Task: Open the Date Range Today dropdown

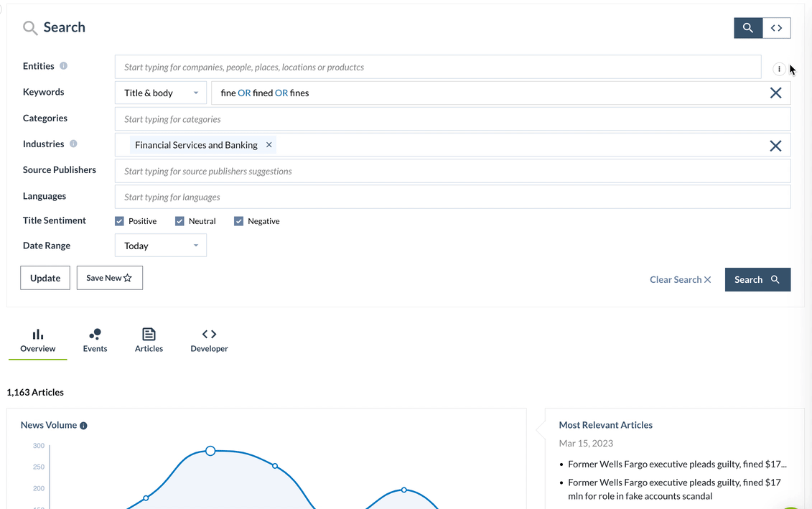Action: pos(161,246)
